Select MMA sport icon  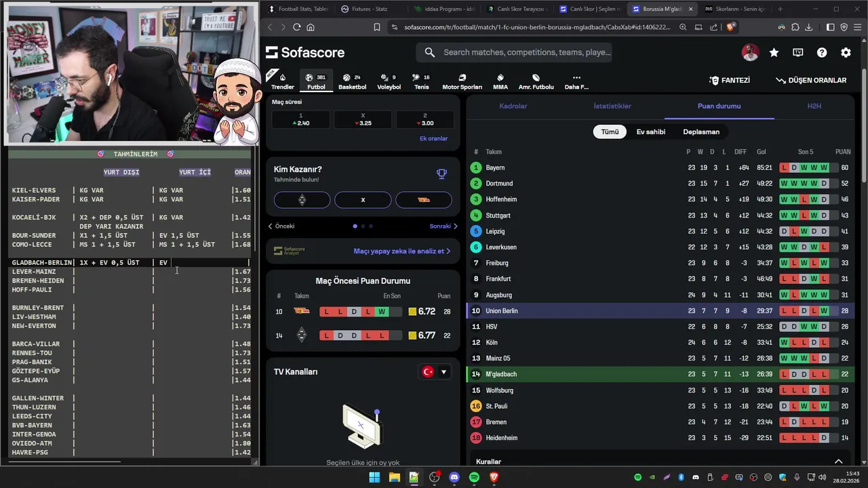click(500, 81)
